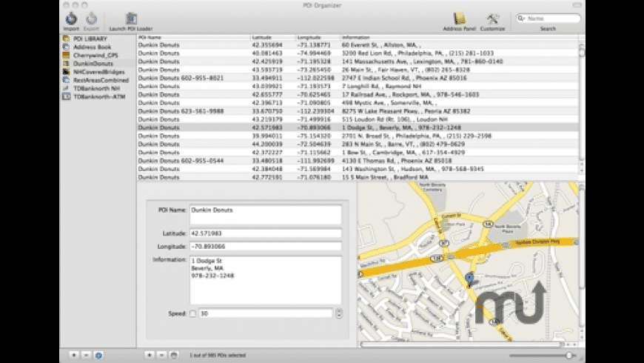
Task: Select TDBanknorth-ATM in the sidebar
Action: 99,96
